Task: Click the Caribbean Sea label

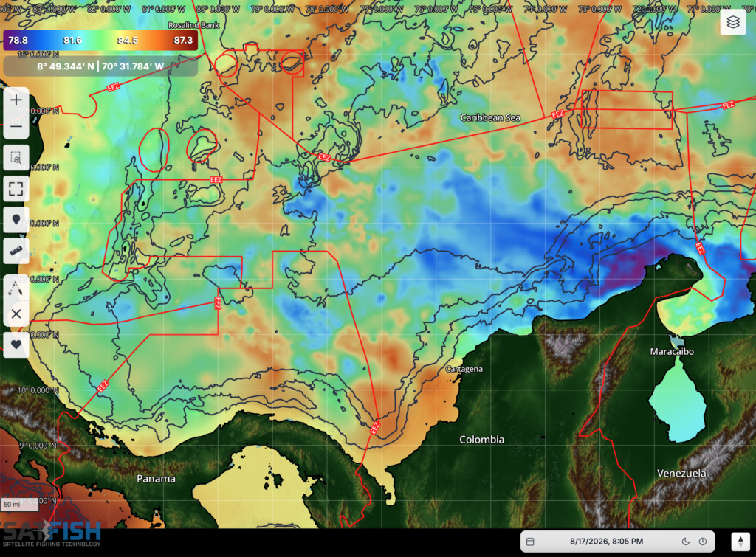Action: (490, 117)
